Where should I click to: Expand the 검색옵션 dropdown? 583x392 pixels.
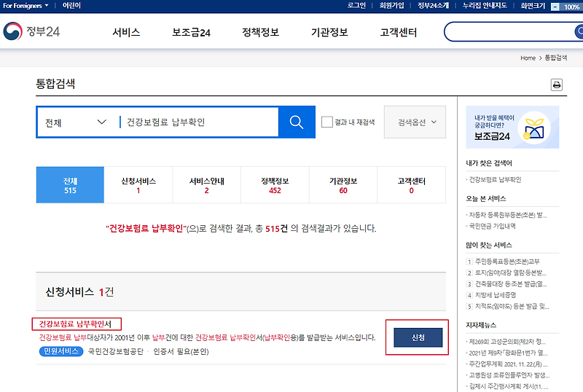pyautogui.click(x=415, y=122)
